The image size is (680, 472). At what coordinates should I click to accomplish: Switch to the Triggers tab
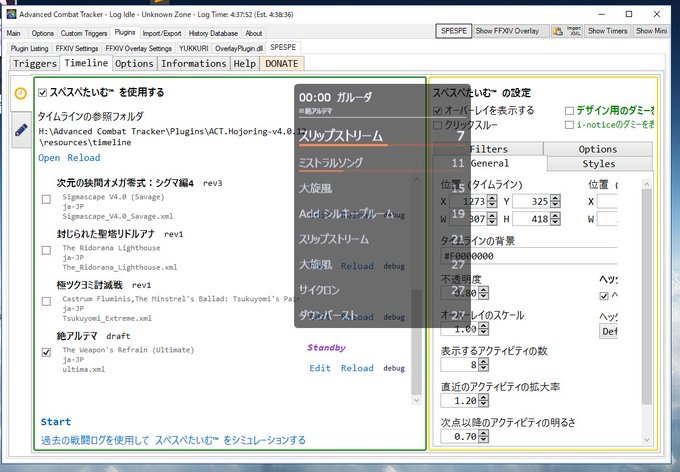[x=35, y=63]
